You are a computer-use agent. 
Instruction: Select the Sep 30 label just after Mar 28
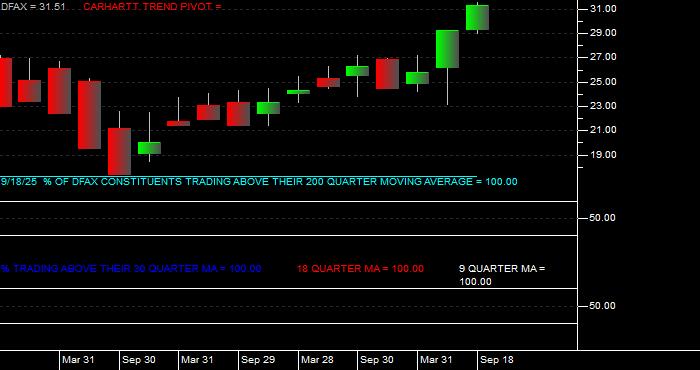(x=377, y=360)
